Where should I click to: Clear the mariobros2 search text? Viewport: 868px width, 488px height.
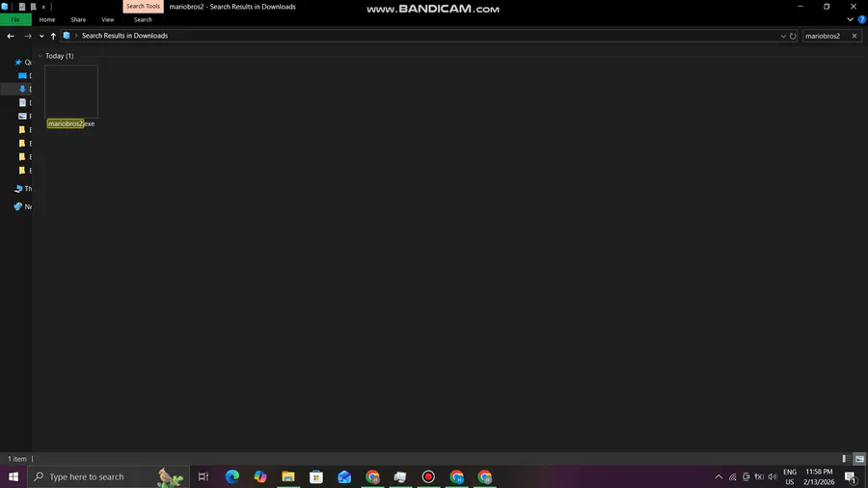coord(854,36)
